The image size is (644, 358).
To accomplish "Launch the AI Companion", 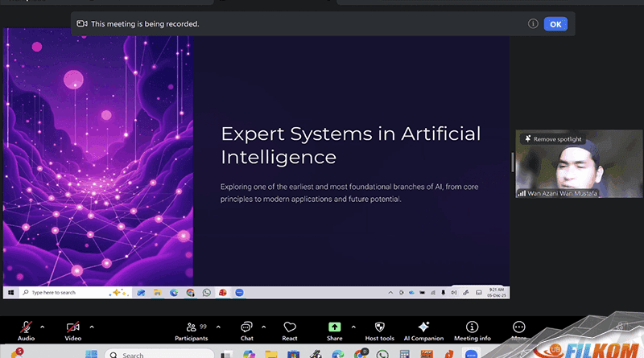I will click(423, 328).
